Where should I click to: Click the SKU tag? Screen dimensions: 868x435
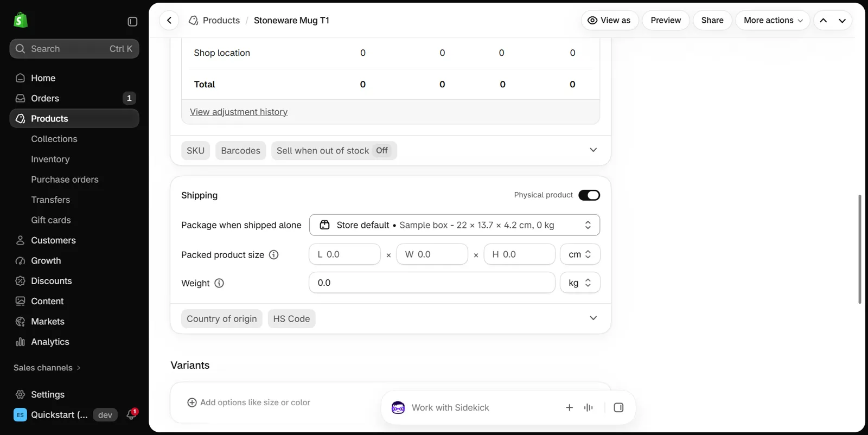(x=196, y=151)
